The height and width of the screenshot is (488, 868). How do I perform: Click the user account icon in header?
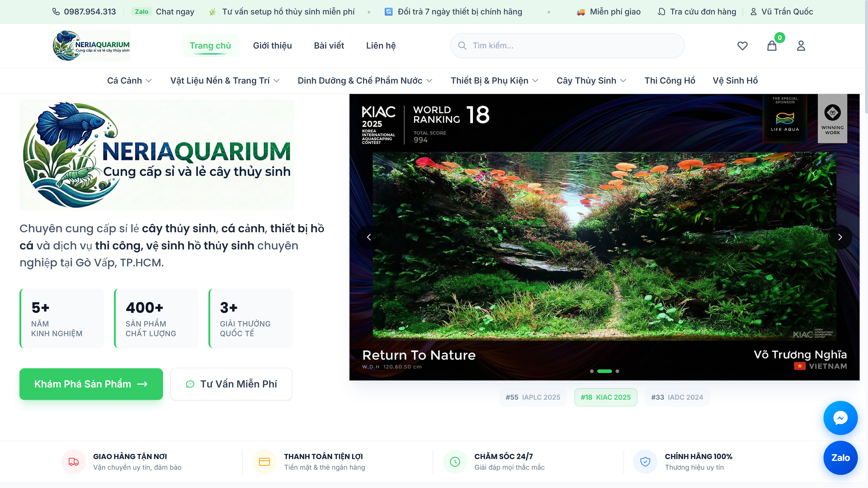(x=801, y=46)
